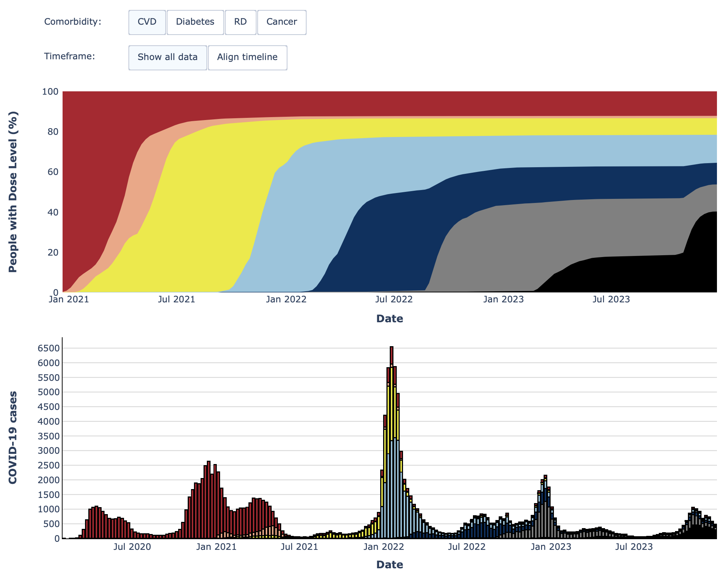Click the 'Jul 2020' tick on cases chart
Image resolution: width=728 pixels, height=576 pixels.
132,547
